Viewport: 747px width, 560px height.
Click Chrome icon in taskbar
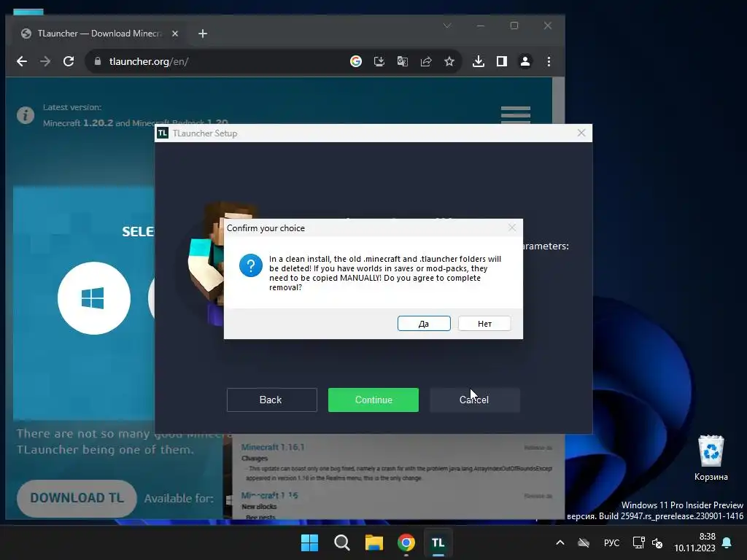(406, 542)
